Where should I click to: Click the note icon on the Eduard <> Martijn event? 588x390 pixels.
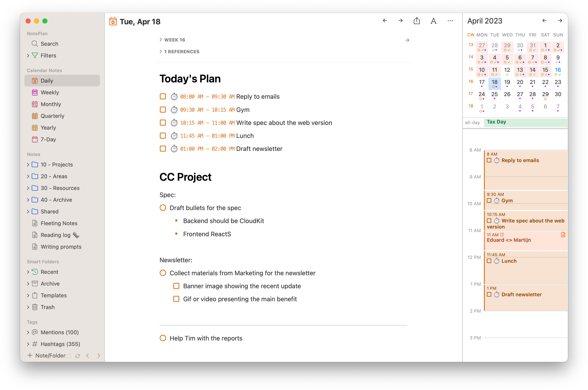coord(563,235)
